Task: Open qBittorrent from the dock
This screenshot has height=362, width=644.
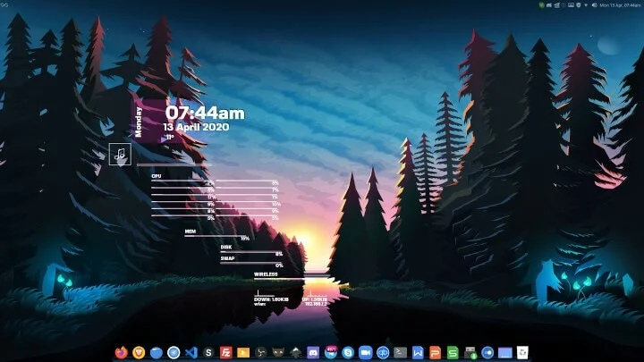Action: click(x=383, y=352)
